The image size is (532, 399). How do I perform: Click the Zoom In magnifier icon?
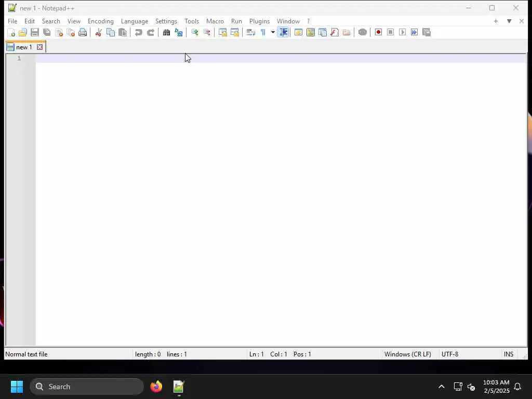pos(194,32)
